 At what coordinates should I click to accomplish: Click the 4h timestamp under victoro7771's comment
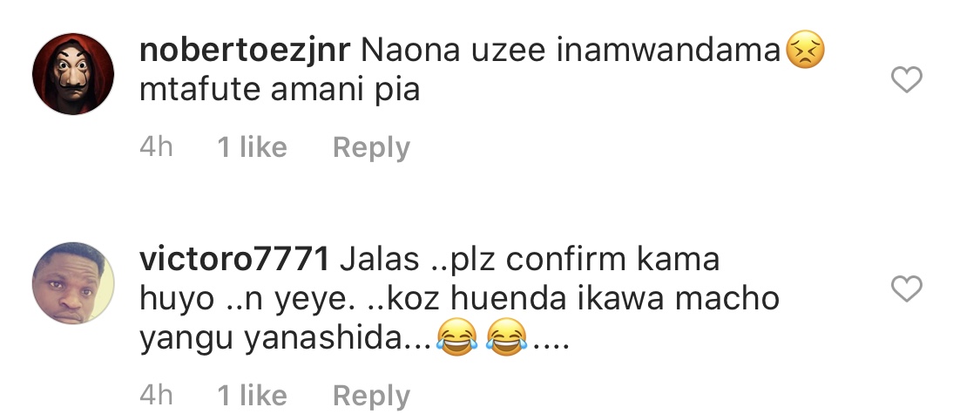click(156, 395)
